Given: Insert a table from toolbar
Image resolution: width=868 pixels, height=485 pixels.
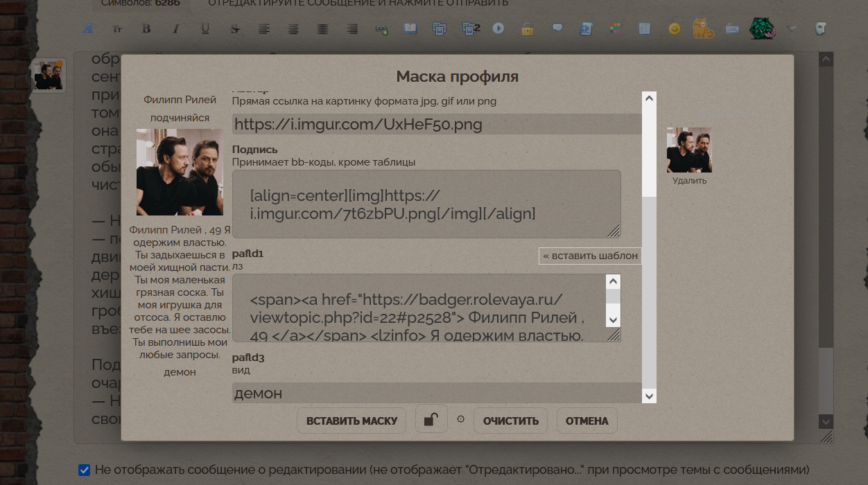Looking at the screenshot, I should pyautogui.click(x=645, y=29).
